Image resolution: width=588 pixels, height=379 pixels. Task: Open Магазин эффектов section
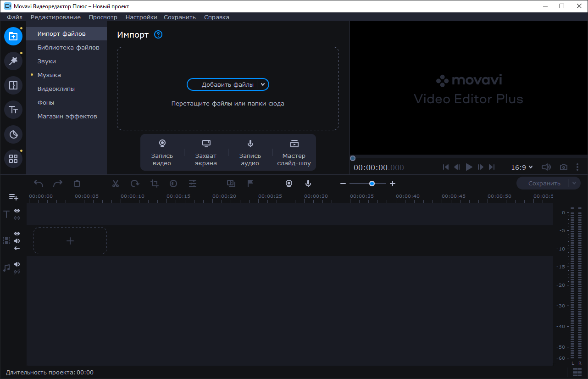point(67,116)
